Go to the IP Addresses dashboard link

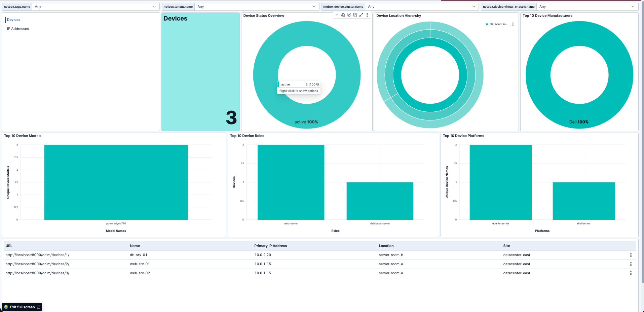coord(18,29)
